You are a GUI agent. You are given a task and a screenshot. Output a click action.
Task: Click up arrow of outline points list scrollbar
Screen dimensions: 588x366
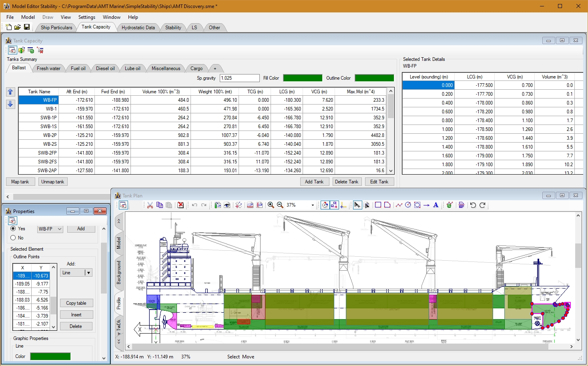coord(53,267)
